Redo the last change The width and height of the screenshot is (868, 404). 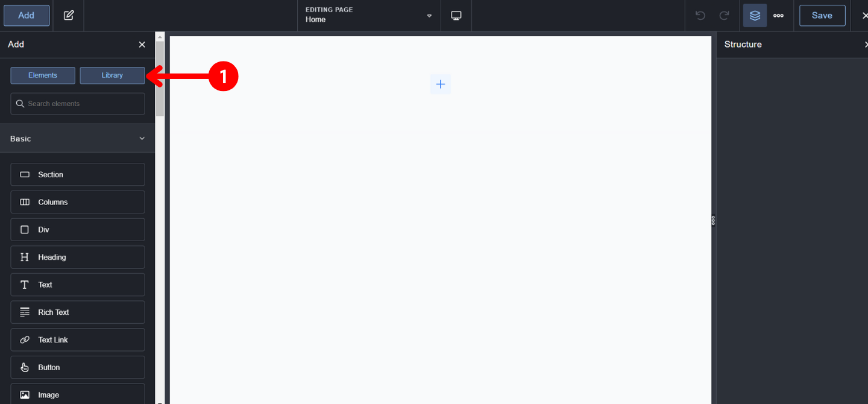pyautogui.click(x=725, y=16)
